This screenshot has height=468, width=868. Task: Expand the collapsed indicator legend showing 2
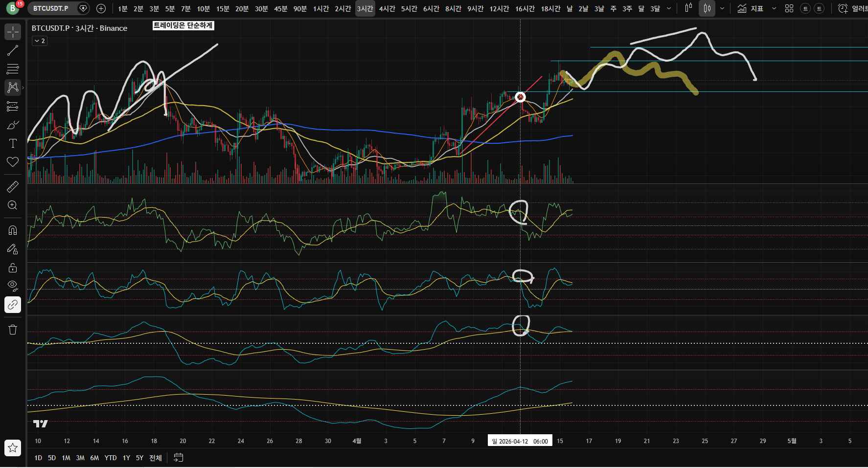tap(39, 41)
